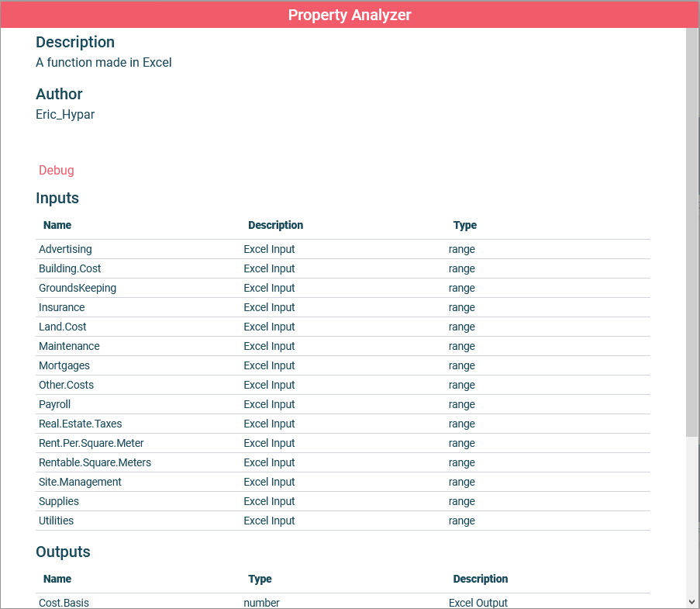Click 'Excel Input' in the Advertising row
This screenshot has height=609, width=700.
pyautogui.click(x=269, y=249)
